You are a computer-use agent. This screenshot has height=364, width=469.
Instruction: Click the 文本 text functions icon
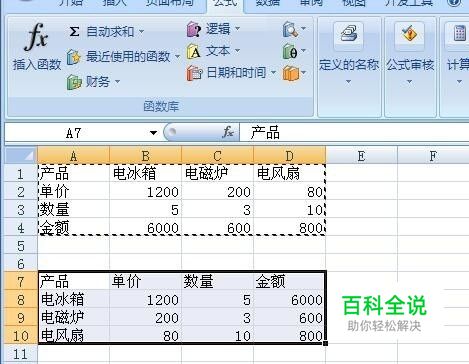[194, 52]
